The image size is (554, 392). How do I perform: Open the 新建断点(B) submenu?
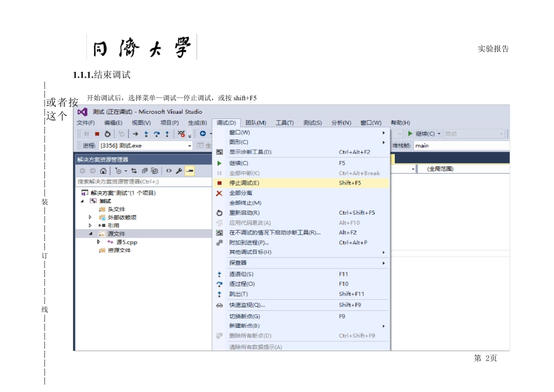tap(301, 326)
